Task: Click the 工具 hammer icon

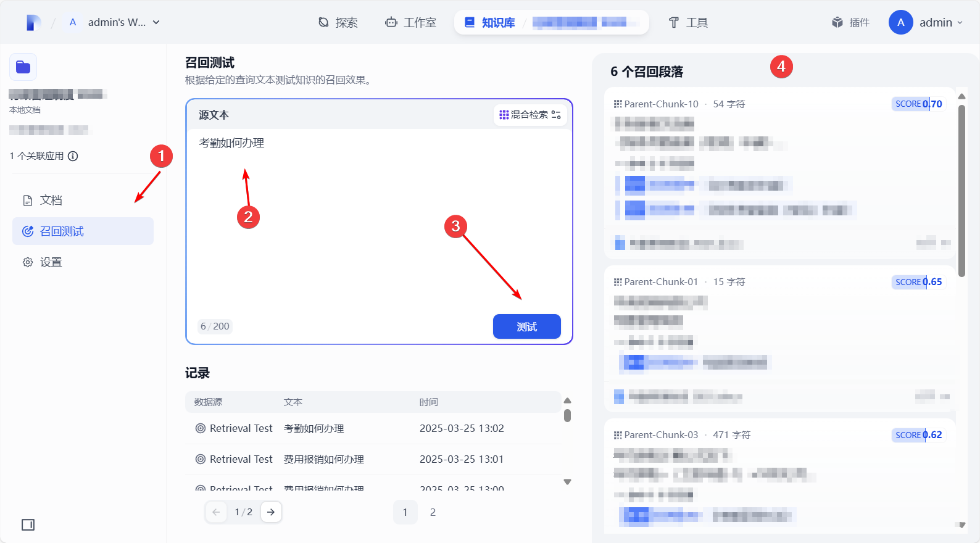Action: click(x=674, y=23)
